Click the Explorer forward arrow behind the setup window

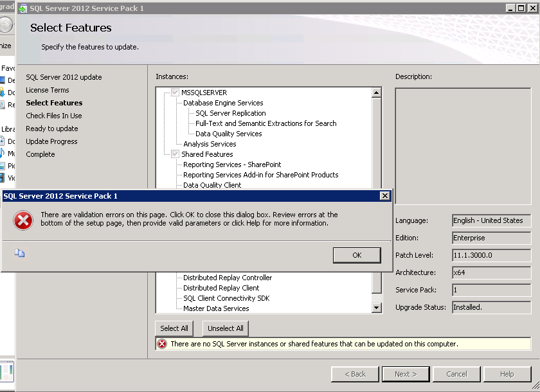[6, 24]
